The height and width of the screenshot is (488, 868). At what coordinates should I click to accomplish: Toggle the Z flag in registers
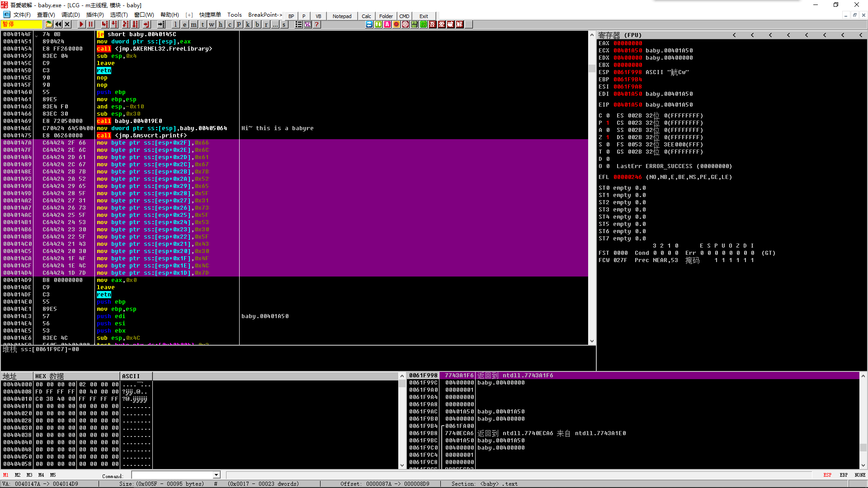click(x=608, y=137)
